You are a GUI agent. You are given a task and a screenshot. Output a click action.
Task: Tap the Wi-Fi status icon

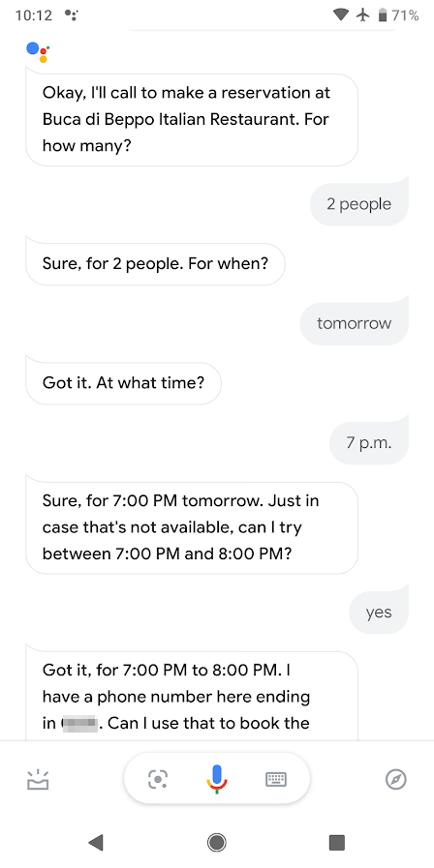pyautogui.click(x=341, y=15)
